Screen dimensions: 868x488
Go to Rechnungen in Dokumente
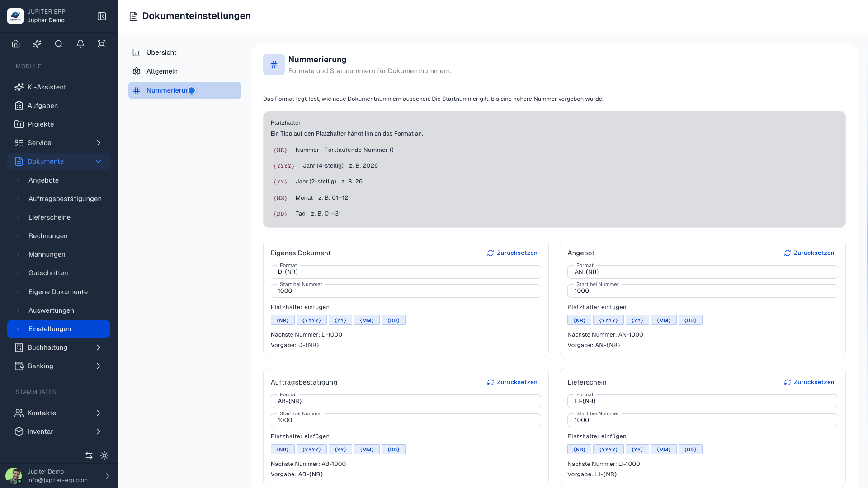click(59, 236)
